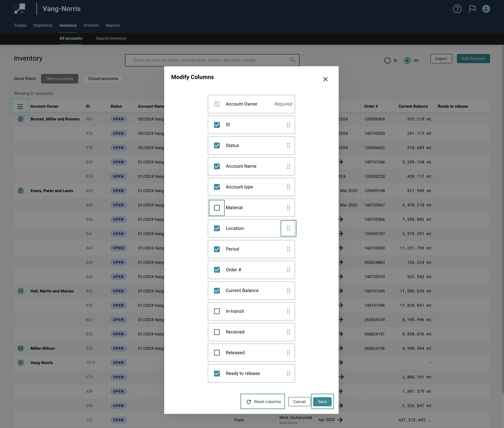Click the Reset columns refresh icon
The width and height of the screenshot is (504, 428).
tap(249, 402)
